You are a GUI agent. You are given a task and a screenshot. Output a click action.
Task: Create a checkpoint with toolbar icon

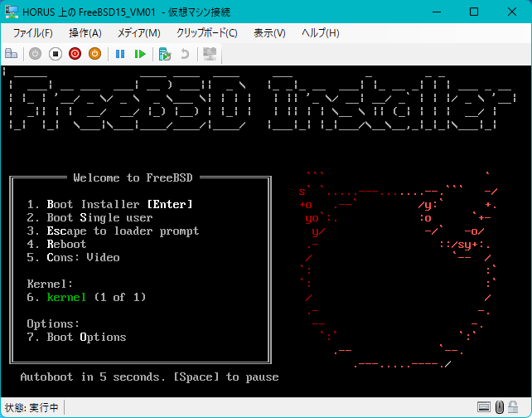tap(165, 54)
